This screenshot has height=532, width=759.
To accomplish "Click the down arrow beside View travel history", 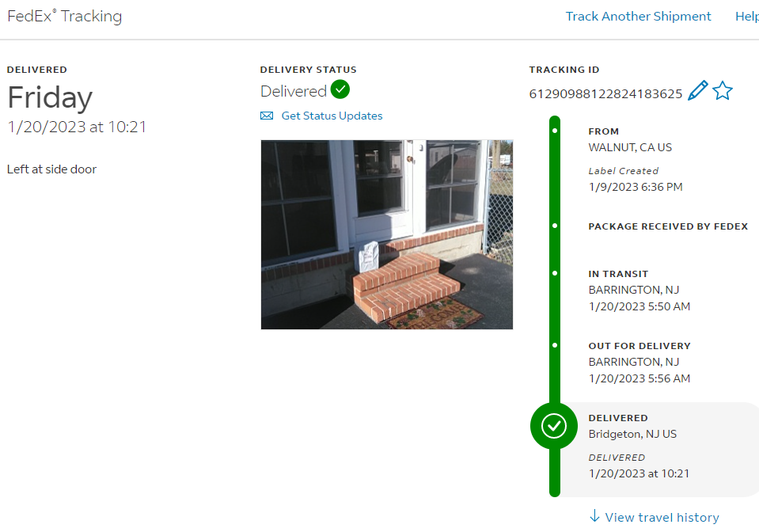I will click(x=595, y=516).
